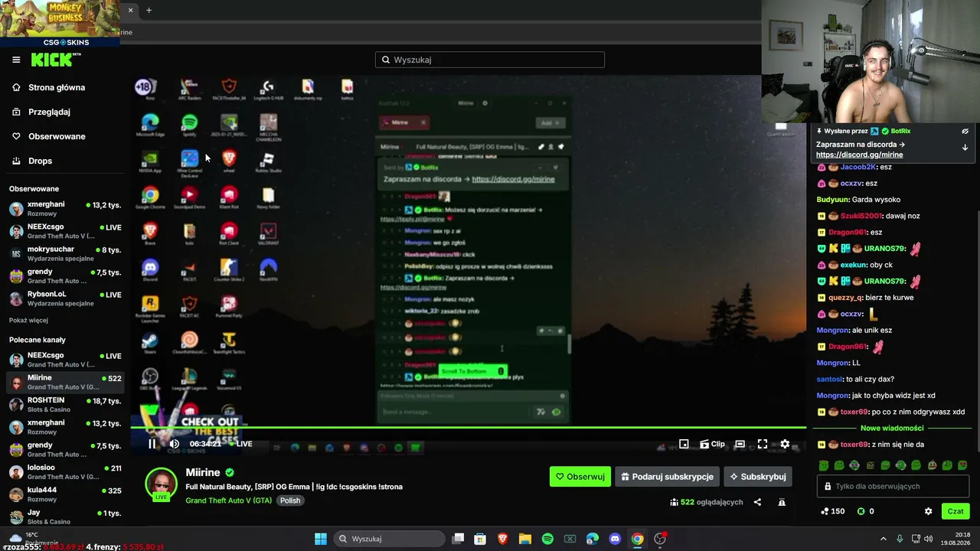
Task: Show hidden system tray icons
Action: coord(883,539)
